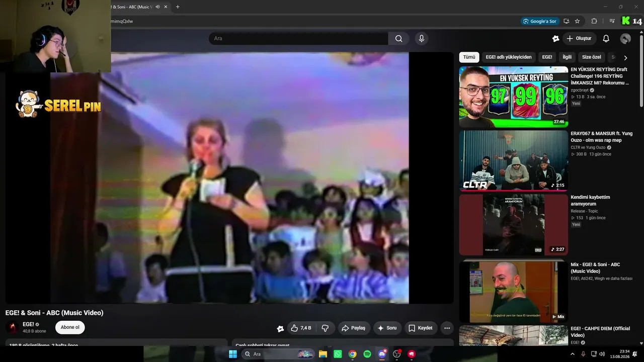Click the Oluştur create button

tap(579, 39)
